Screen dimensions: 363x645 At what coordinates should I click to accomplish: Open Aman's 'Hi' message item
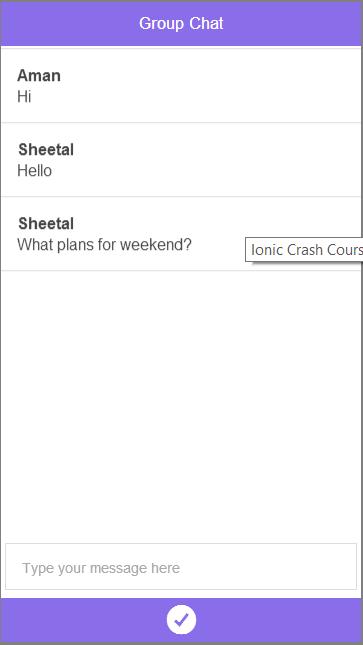181,86
